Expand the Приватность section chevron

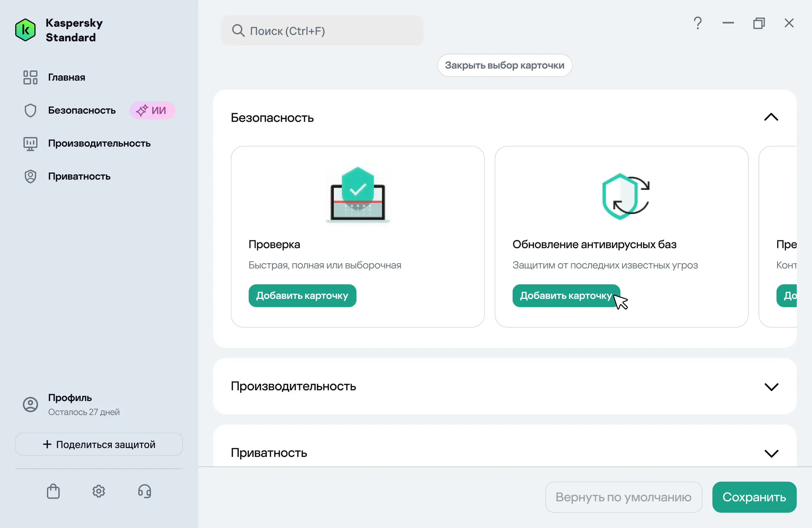[x=771, y=453]
